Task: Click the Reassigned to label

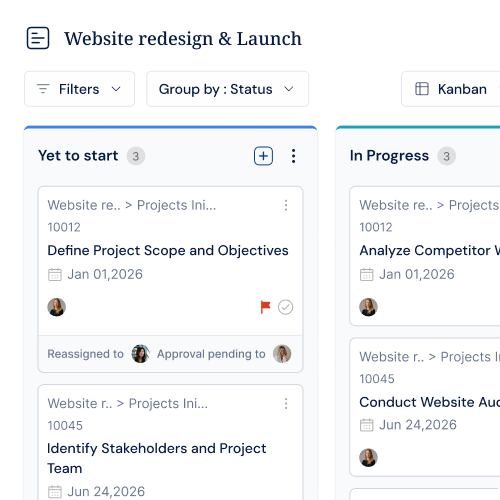Action: (85, 354)
